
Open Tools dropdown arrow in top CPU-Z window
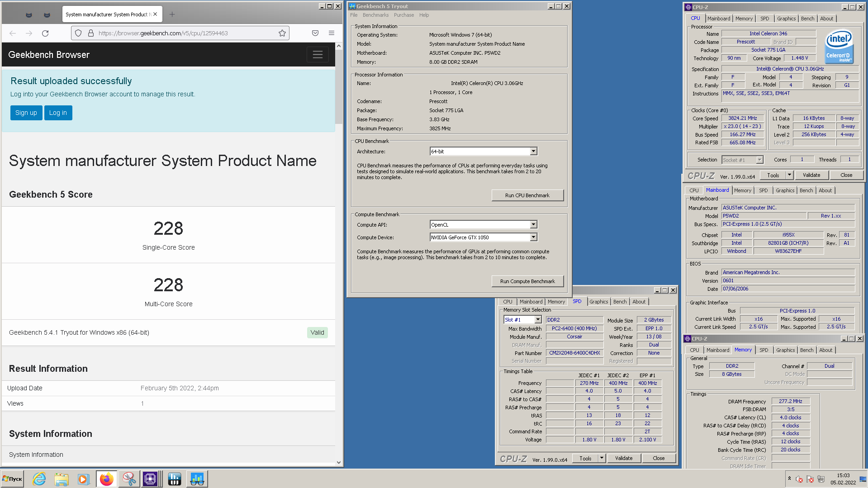[x=790, y=175]
